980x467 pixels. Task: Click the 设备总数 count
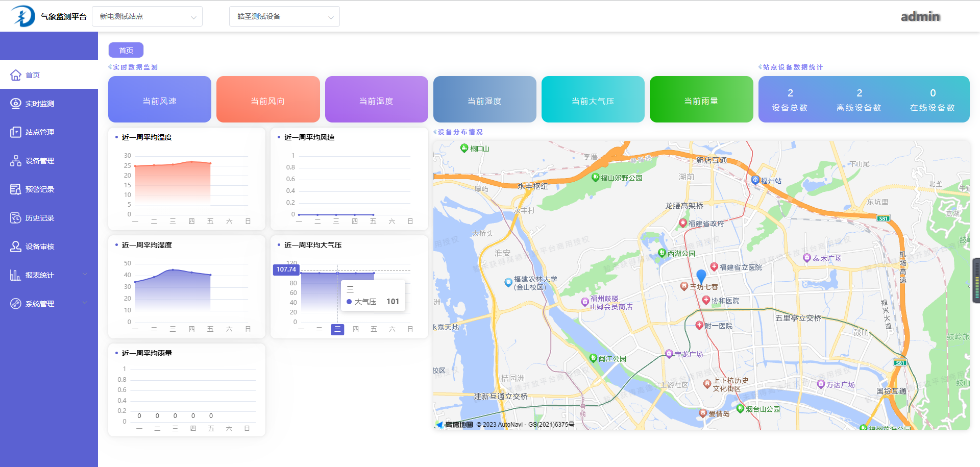790,93
